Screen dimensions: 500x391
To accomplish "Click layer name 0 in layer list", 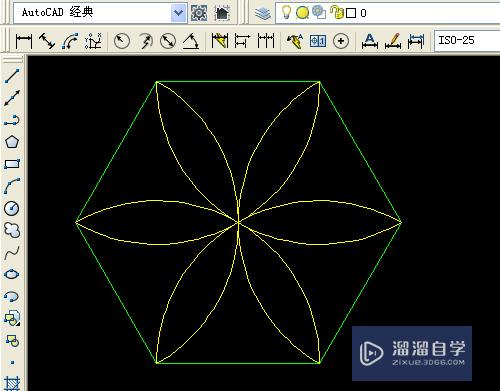I will pos(363,13).
